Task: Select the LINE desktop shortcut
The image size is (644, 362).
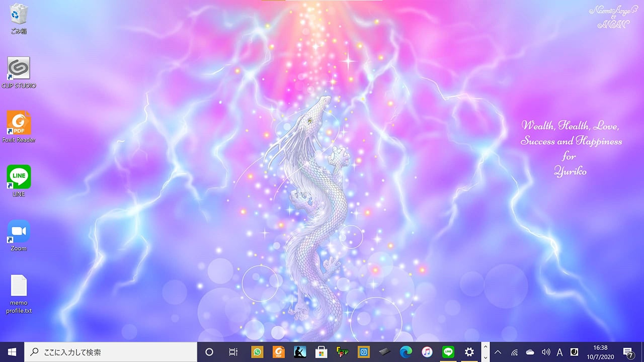Action: point(19,181)
